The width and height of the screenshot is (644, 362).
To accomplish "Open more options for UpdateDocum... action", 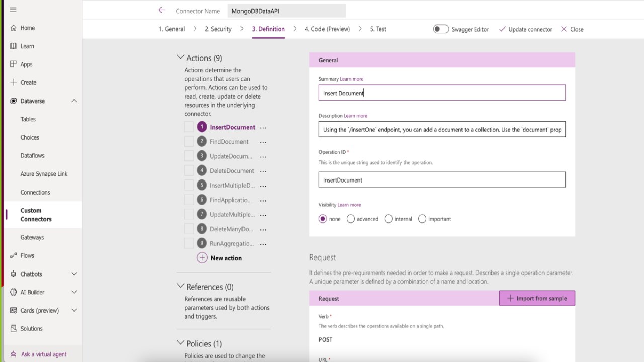I will tap(263, 157).
